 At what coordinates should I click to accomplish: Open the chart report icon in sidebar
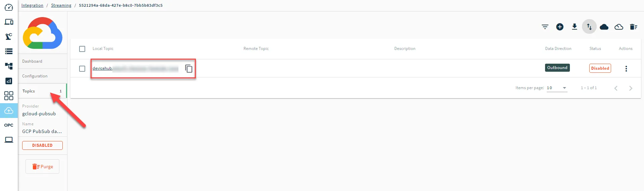(9, 81)
